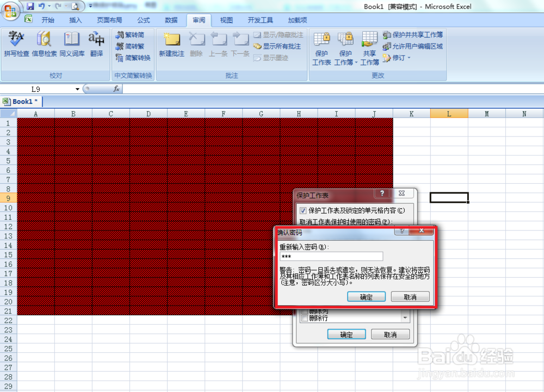Click the Book1 workbook icon tab

[7, 102]
